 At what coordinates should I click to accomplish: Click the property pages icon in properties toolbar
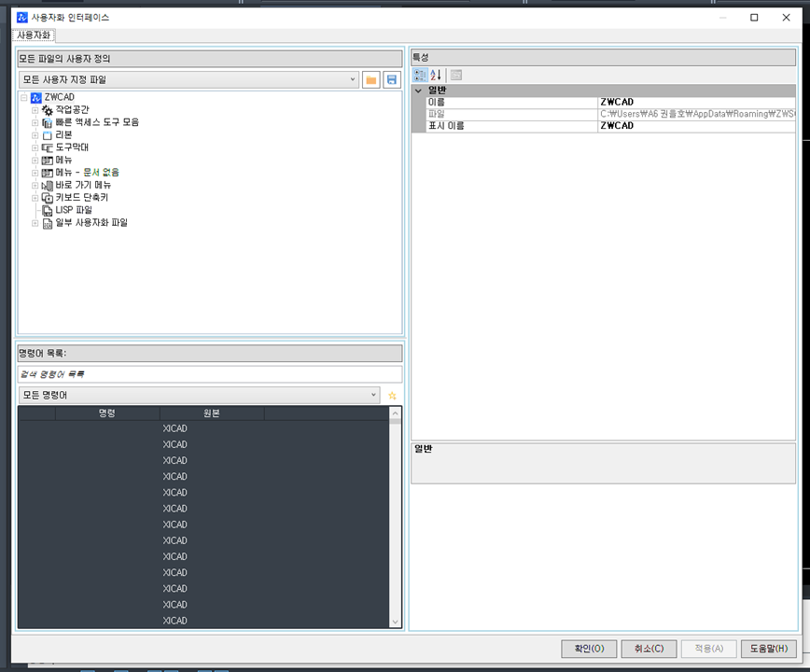(x=455, y=75)
